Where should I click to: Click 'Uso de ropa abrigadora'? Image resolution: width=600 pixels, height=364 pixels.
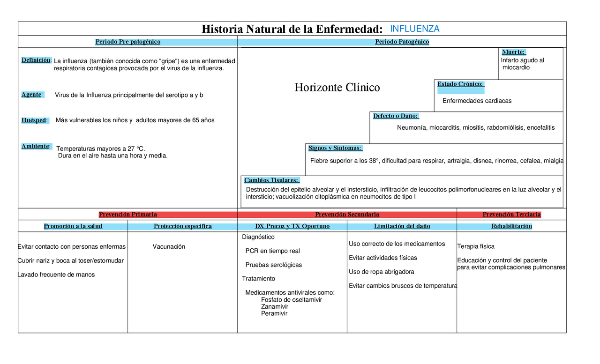click(382, 272)
